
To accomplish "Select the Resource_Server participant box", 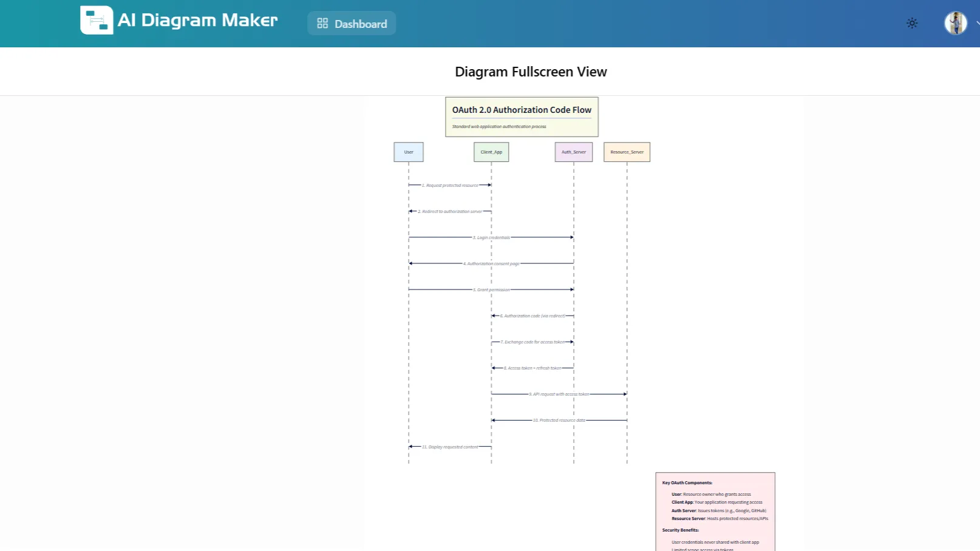I will 627,152.
